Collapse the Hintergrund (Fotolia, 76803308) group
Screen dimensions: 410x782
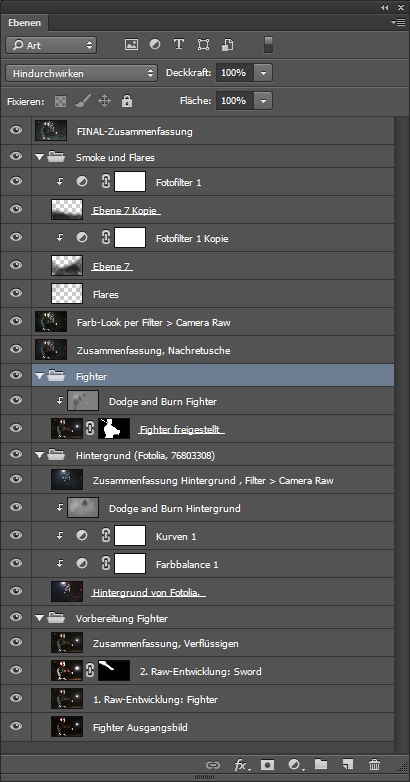pyautogui.click(x=40, y=455)
